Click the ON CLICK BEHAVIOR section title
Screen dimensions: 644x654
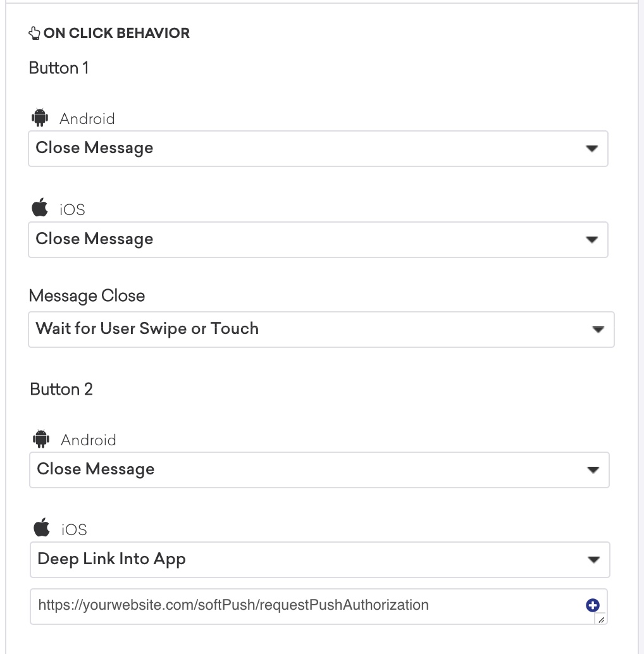116,33
